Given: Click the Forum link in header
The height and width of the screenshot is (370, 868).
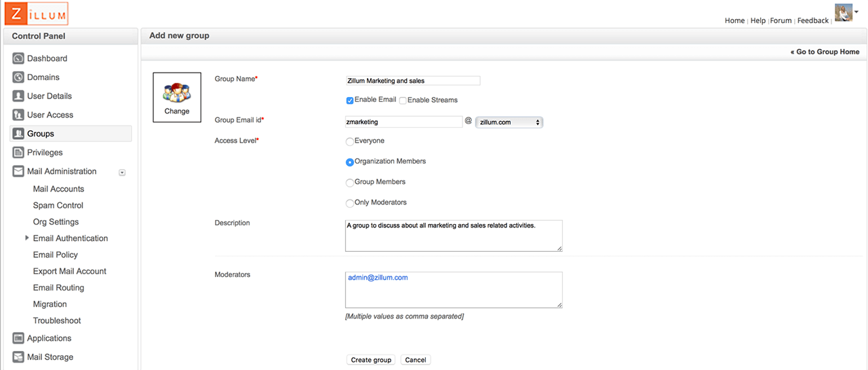Looking at the screenshot, I should tap(781, 20).
